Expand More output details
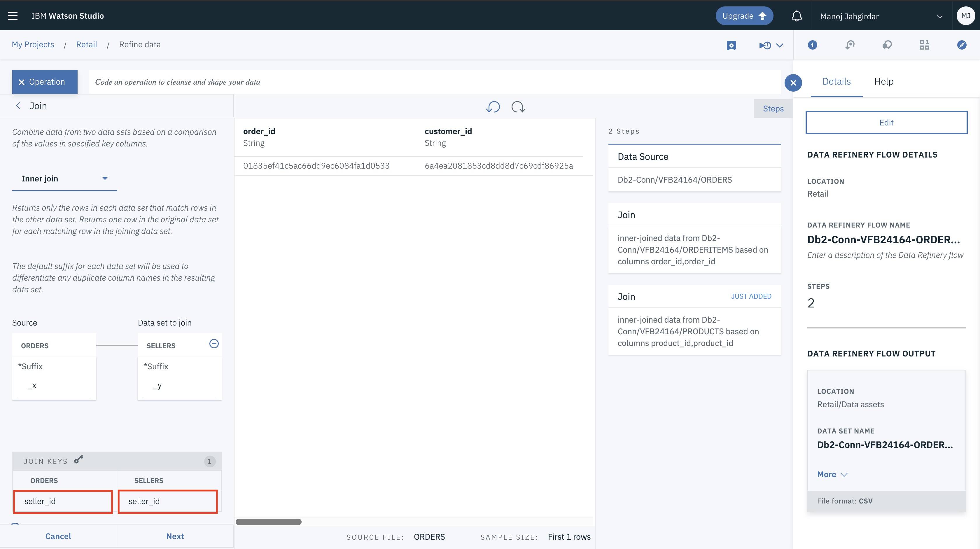Screen dimensions: 980x549 (x=832, y=474)
